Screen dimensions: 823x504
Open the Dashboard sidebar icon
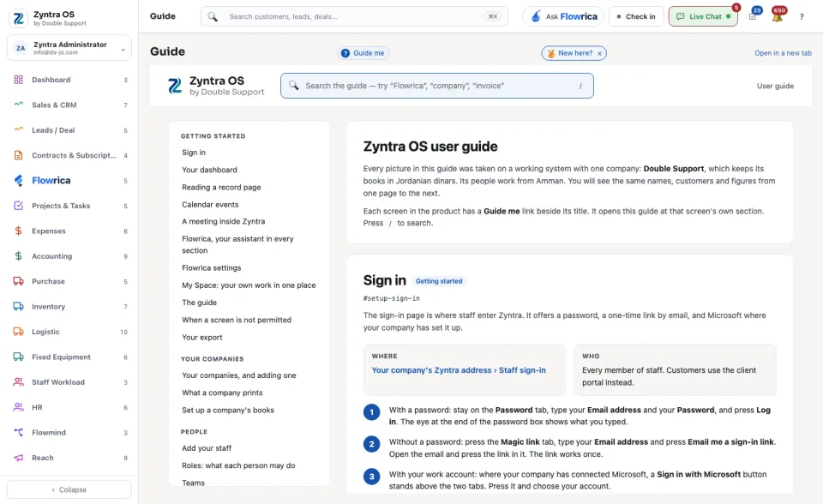pos(18,80)
